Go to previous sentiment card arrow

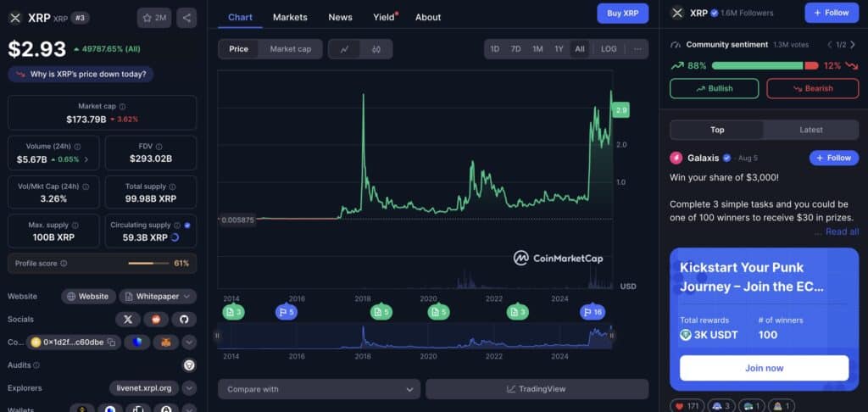point(830,45)
